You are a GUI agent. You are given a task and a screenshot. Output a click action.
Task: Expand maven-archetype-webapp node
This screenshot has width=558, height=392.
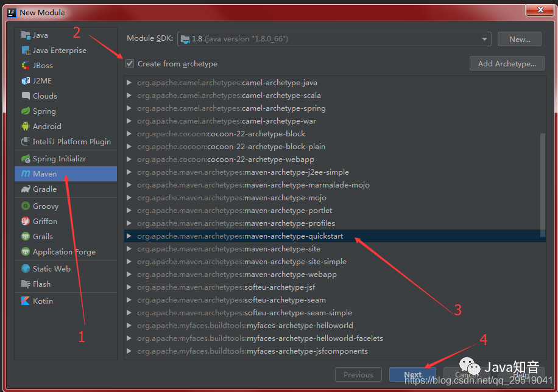129,275
